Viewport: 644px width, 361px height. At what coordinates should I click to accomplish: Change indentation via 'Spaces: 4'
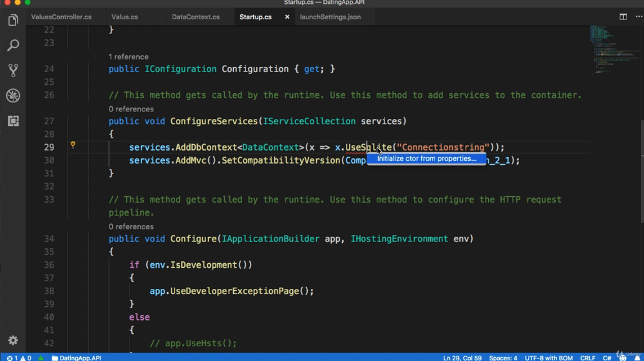tap(503, 358)
